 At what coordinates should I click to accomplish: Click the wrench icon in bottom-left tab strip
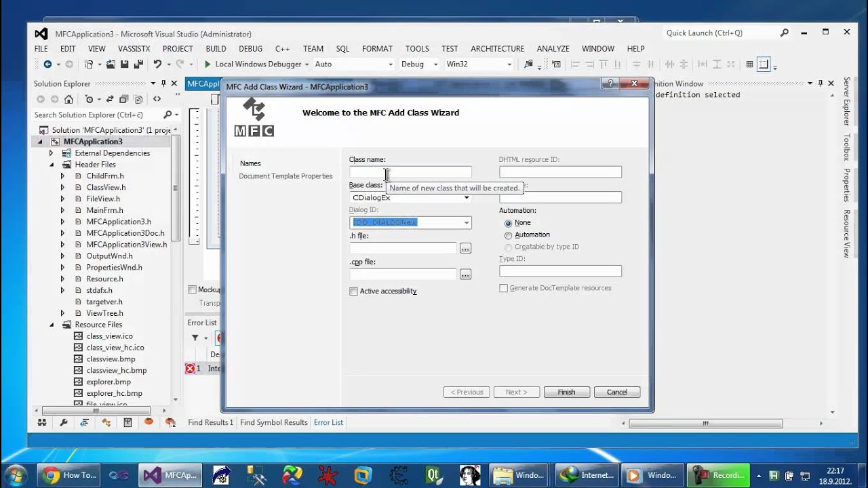click(x=64, y=422)
